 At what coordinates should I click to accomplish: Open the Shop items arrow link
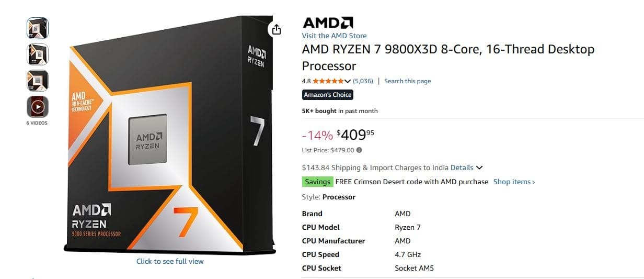click(514, 182)
